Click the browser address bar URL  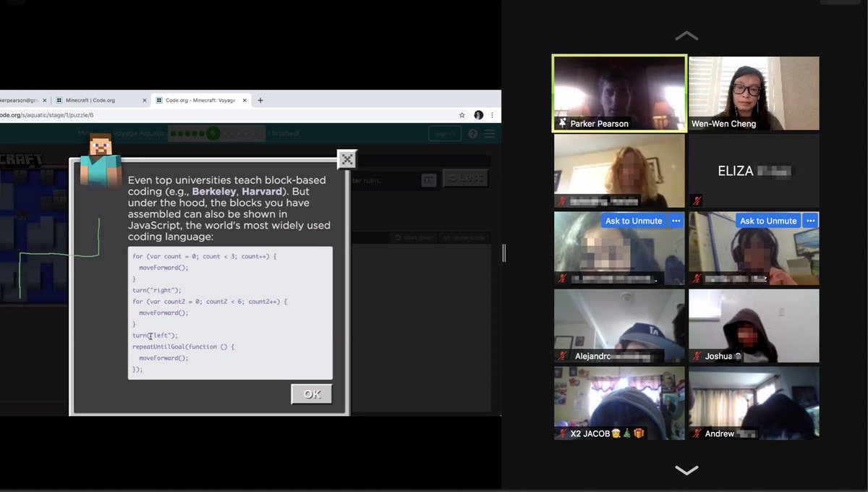tap(46, 115)
